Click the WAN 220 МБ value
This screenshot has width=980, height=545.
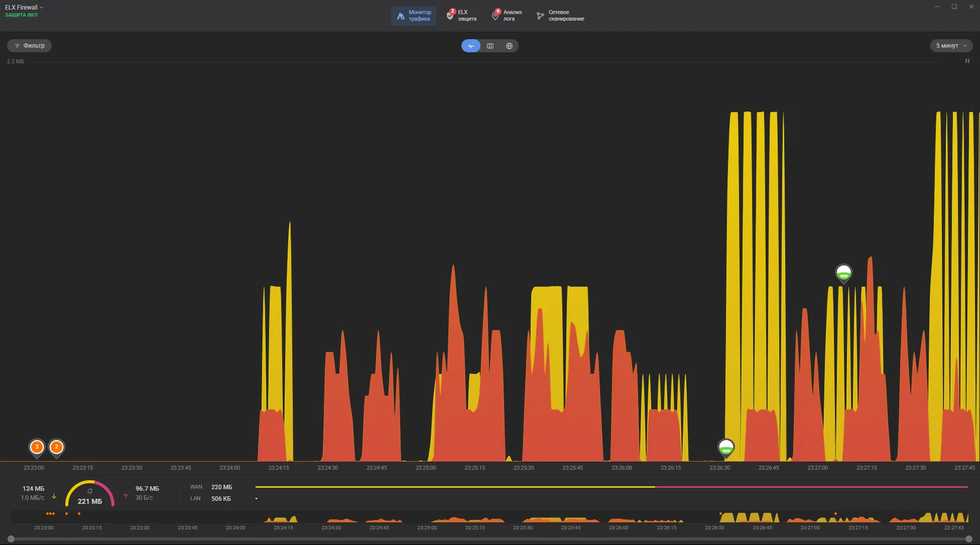click(222, 487)
